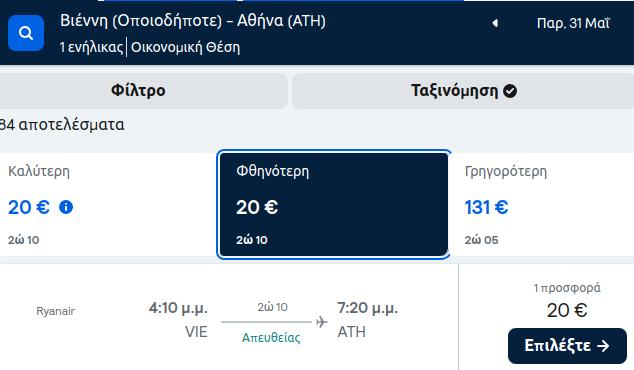Open the Φίλτρο filter panel

click(138, 91)
